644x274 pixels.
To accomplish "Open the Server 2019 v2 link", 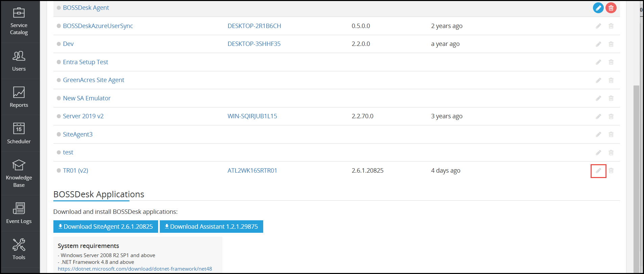I will click(83, 116).
